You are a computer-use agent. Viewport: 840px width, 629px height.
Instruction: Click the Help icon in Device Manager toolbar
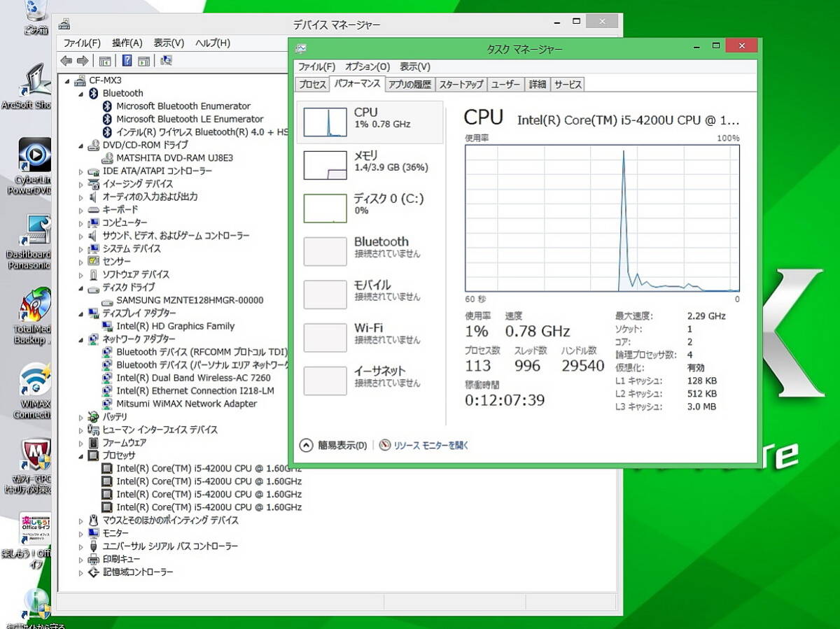[x=127, y=61]
